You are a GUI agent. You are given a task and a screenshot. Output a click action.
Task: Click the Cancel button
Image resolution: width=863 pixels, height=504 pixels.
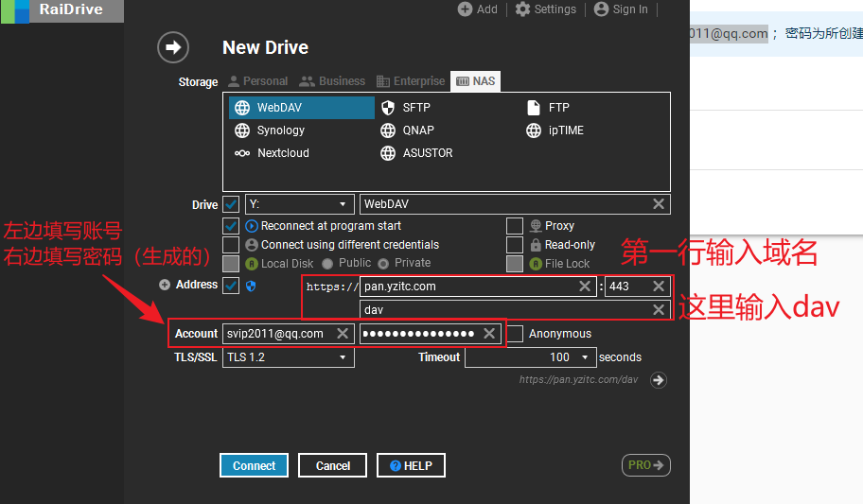[x=332, y=465]
